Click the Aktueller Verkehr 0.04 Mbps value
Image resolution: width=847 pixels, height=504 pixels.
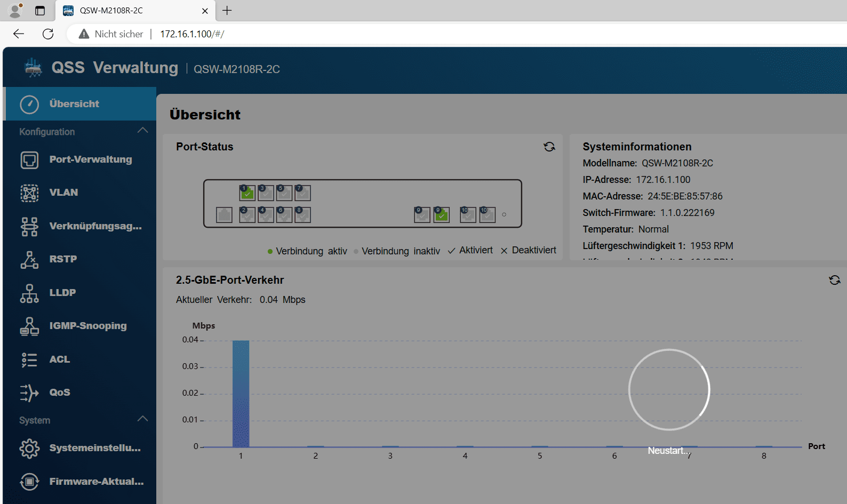282,300
